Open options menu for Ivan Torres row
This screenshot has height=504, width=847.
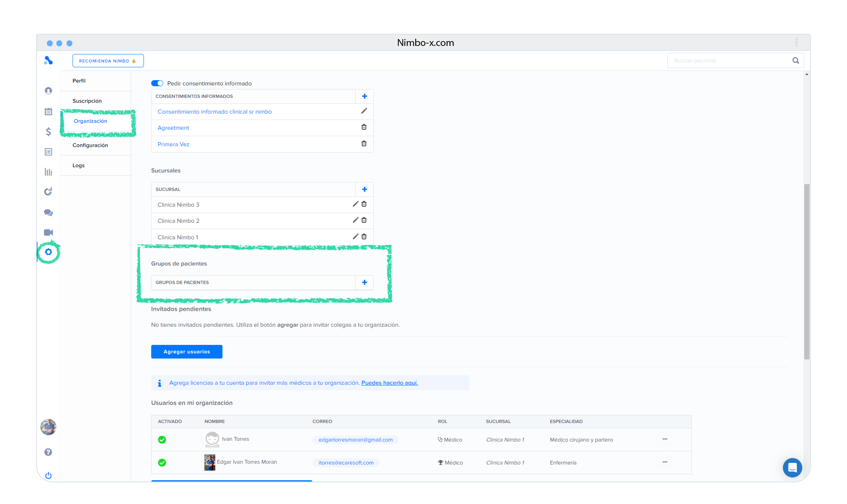coord(665,439)
